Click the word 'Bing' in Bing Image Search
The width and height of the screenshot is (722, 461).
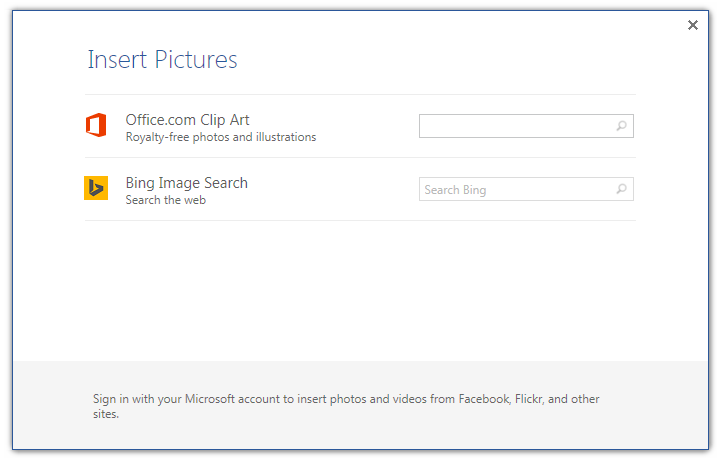140,183
